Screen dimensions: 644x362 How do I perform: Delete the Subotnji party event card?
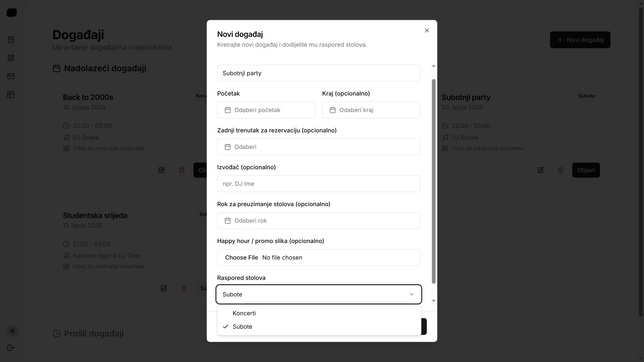tap(560, 170)
